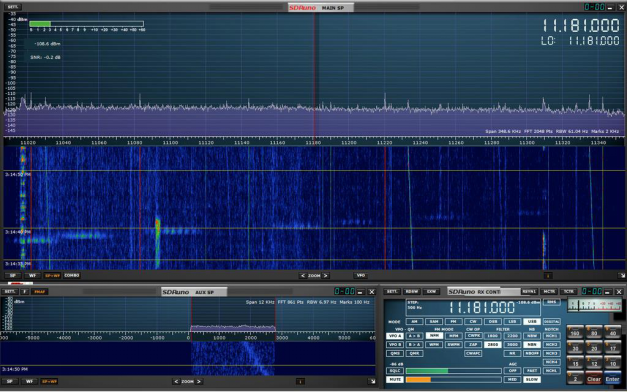Image resolution: width=628 pixels, height=392 pixels.
Task: Set AGC to MED
Action: [x=512, y=379]
